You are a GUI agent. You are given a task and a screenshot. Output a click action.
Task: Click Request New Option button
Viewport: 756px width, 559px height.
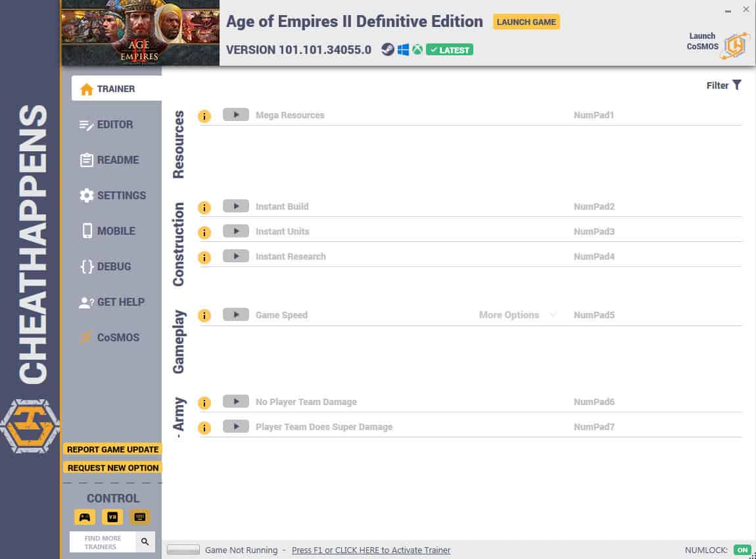click(113, 468)
